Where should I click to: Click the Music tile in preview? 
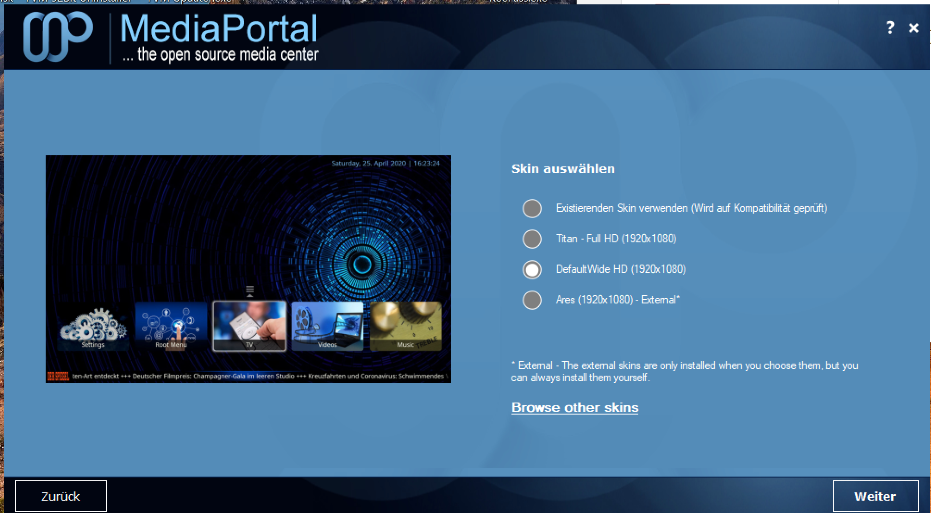(x=405, y=326)
